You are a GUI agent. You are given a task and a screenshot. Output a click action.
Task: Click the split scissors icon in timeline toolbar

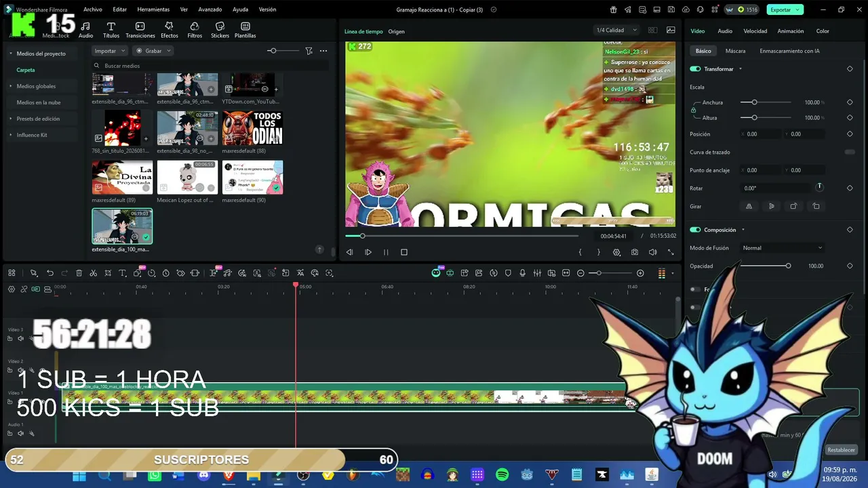click(x=94, y=273)
